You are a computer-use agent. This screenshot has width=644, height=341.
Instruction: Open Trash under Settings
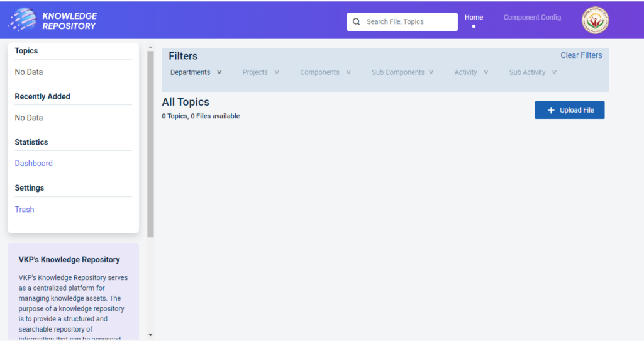(25, 210)
